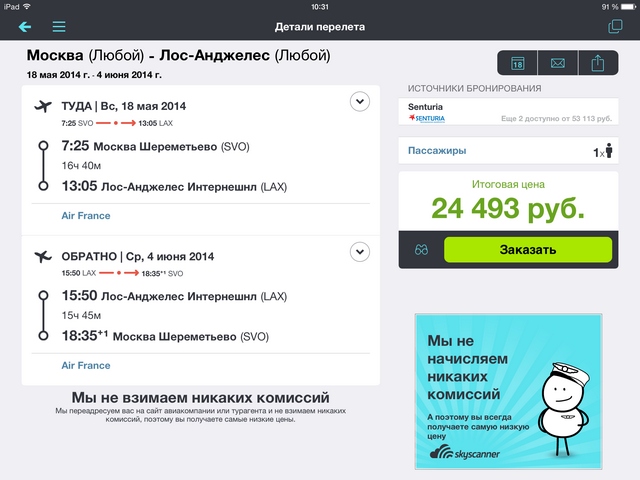
Task: Tap outbound '7:25 SVO → 13:05 LAX' summary
Action: pos(117,123)
